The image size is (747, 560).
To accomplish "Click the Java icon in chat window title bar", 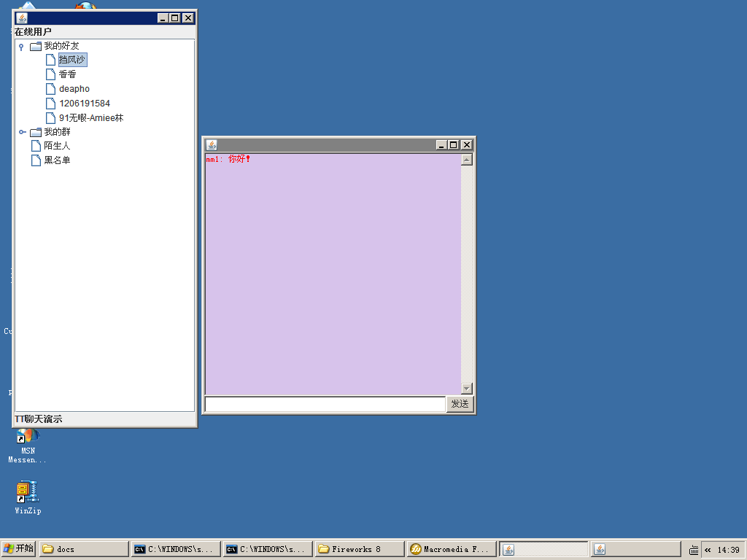I will coord(212,145).
